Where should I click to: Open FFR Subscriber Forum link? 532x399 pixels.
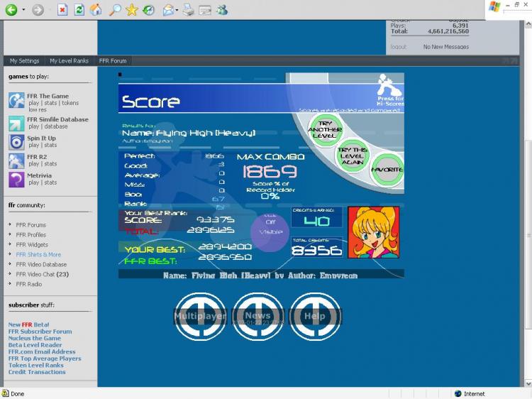[x=40, y=332]
